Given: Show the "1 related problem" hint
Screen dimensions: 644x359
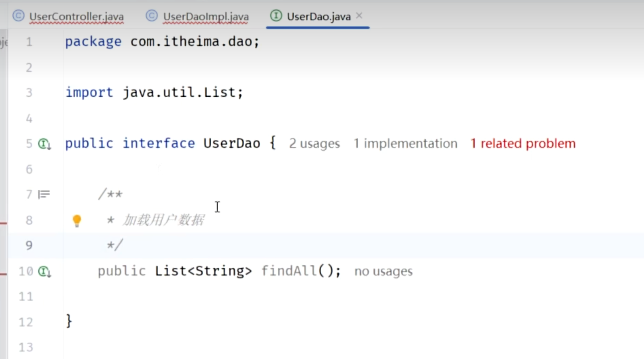Looking at the screenshot, I should coord(523,144).
